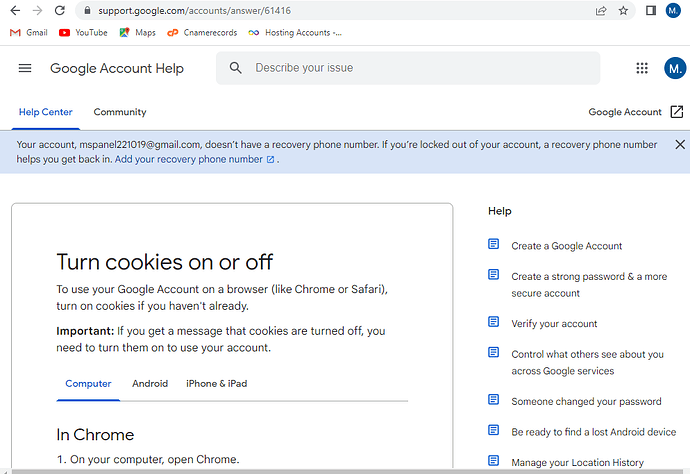This screenshot has width=690, height=474.
Task: Open the Google account profile avatar
Action: click(675, 68)
